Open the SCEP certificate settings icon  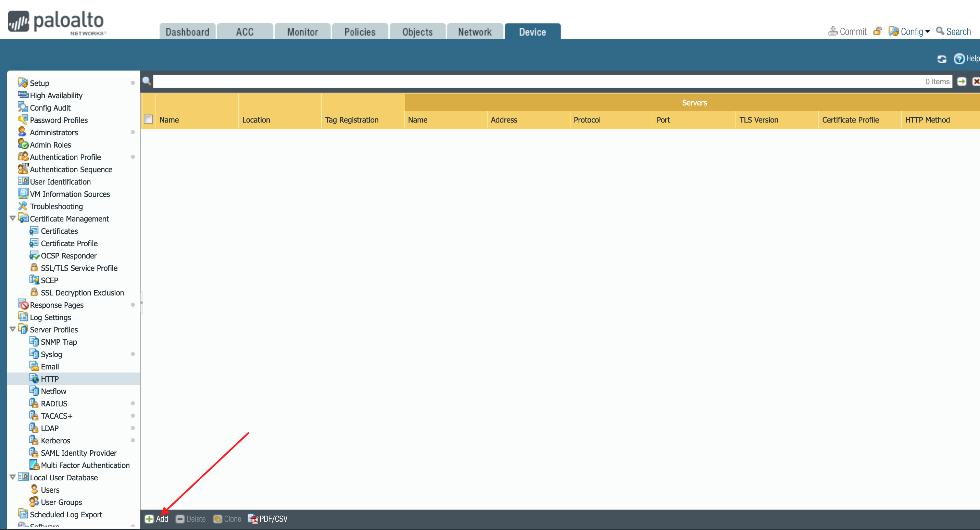(34, 280)
